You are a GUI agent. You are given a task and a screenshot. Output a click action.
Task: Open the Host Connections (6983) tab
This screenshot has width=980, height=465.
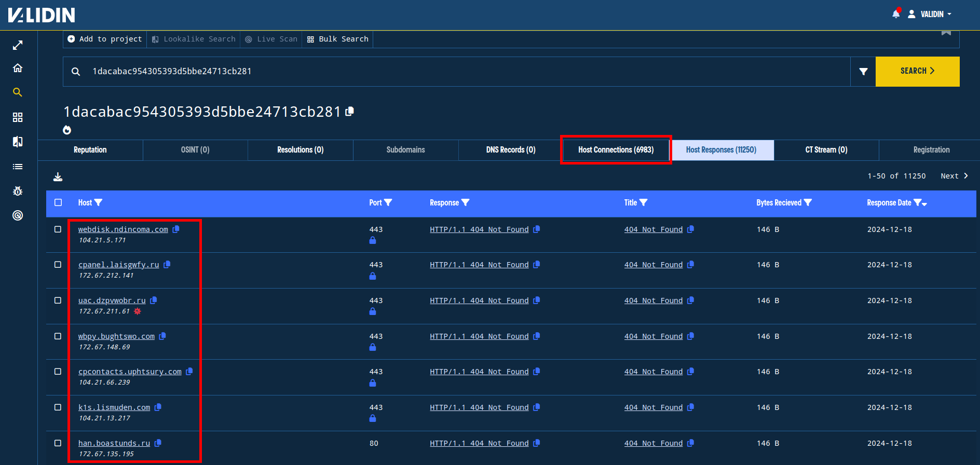coord(616,150)
